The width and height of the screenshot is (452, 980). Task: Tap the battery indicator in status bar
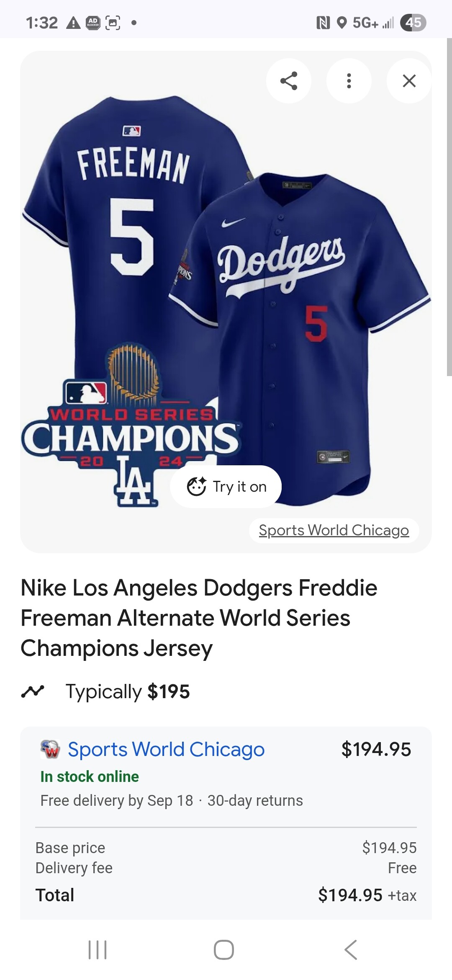pos(413,23)
